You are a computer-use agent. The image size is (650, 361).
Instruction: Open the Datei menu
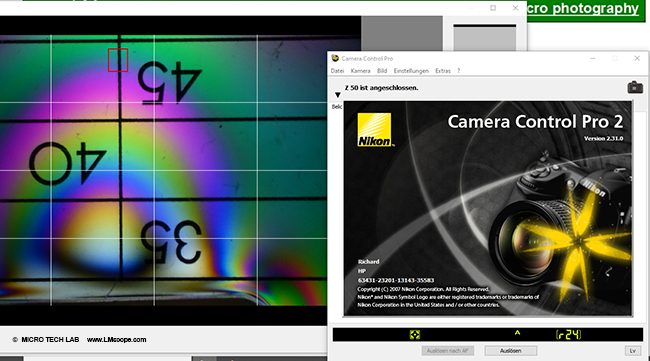pos(337,71)
